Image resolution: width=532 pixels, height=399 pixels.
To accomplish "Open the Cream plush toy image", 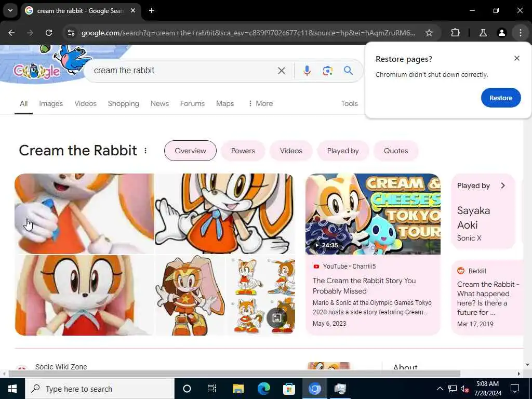I will point(84,295).
